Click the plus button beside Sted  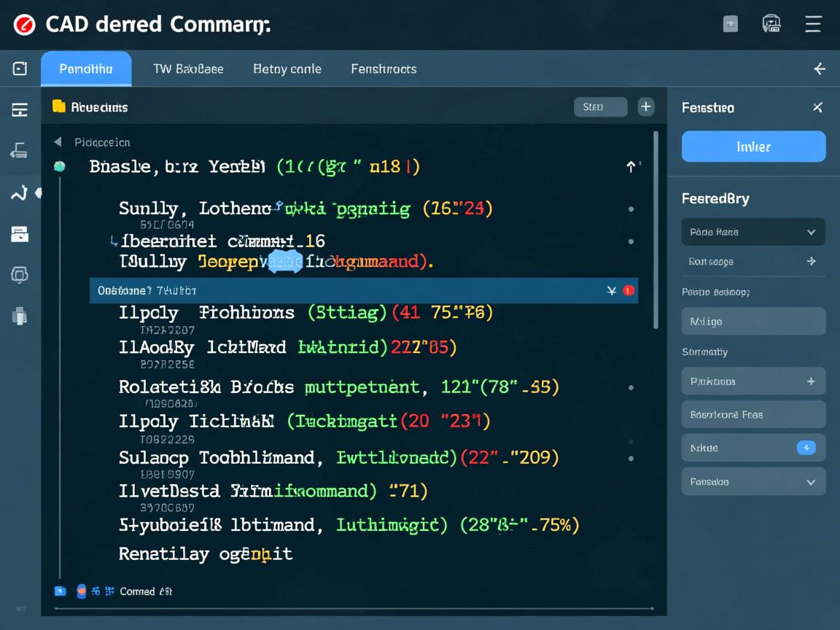pyautogui.click(x=646, y=107)
